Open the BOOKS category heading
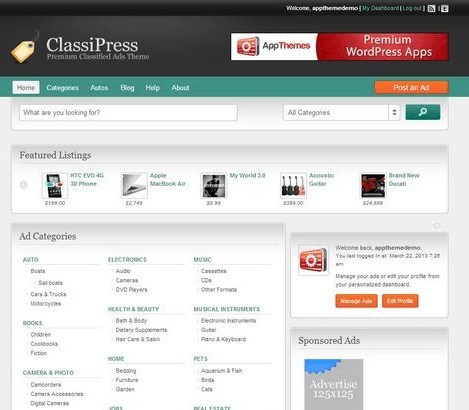Screen dimensions: 469x410 point(32,323)
